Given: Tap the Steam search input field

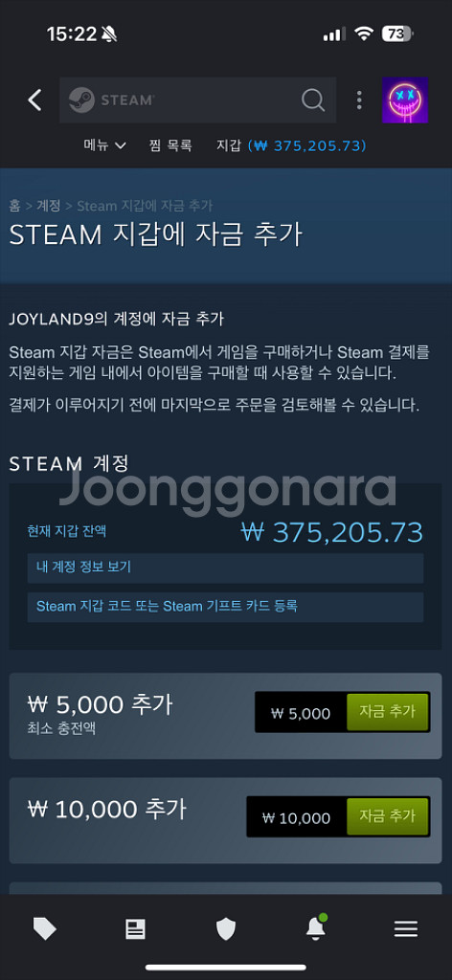Looking at the screenshot, I should [x=197, y=100].
